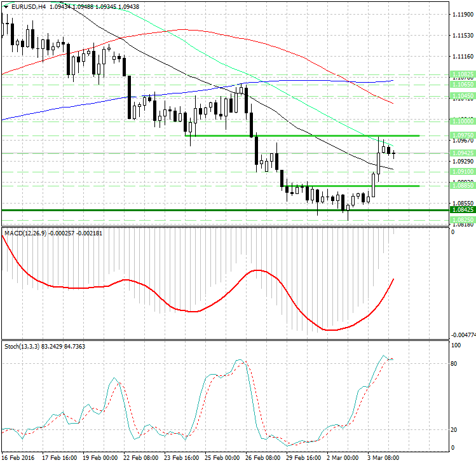Select the 1.08250 price level label
476x465 pixels.
click(461, 219)
